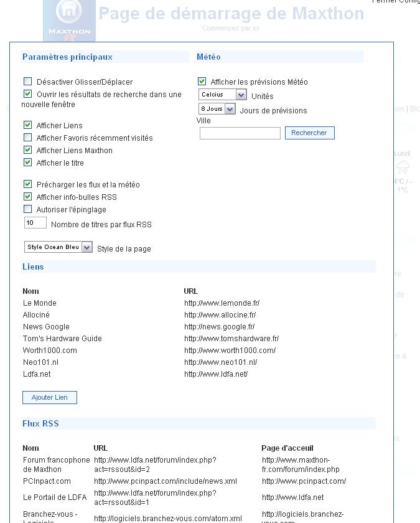Click the Ville text input field

tap(240, 133)
